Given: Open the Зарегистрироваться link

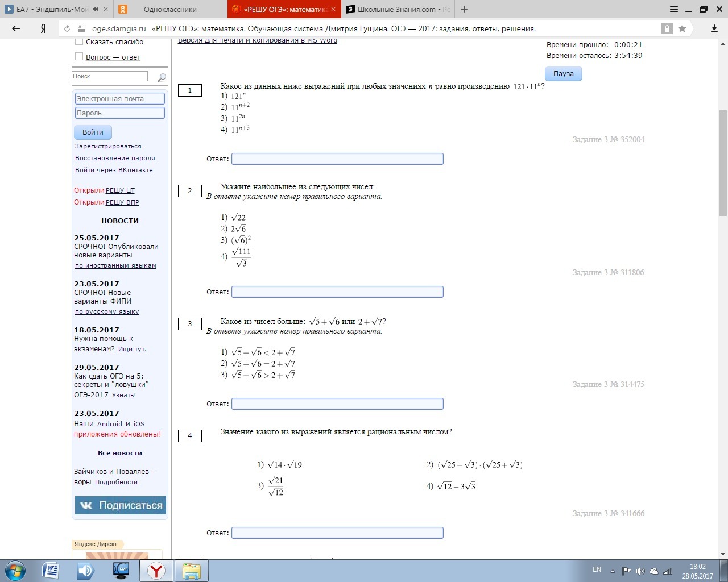Looking at the screenshot, I should click(108, 146).
